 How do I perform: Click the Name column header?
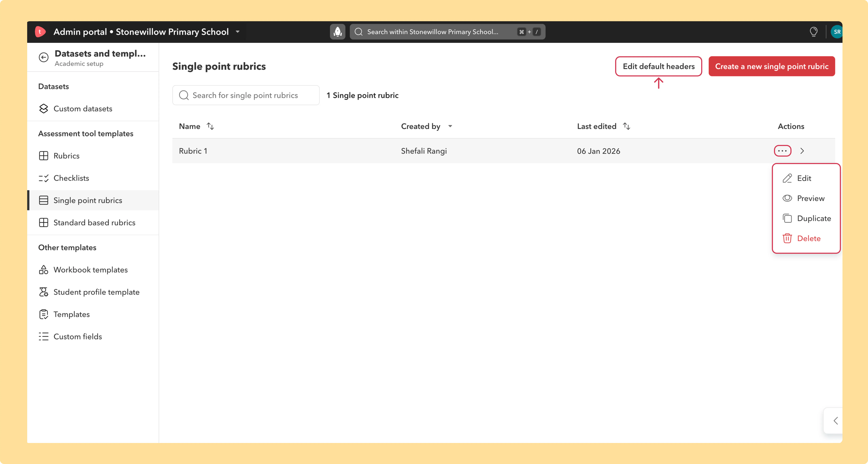point(189,126)
